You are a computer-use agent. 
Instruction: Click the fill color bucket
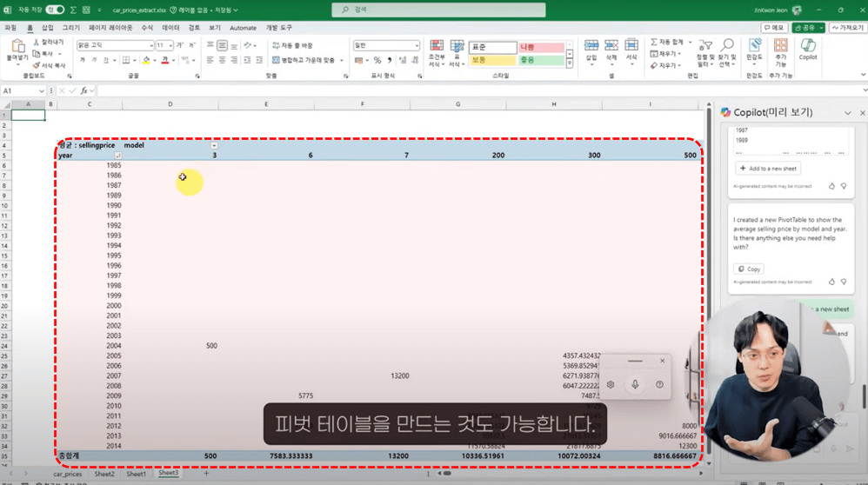(146, 60)
